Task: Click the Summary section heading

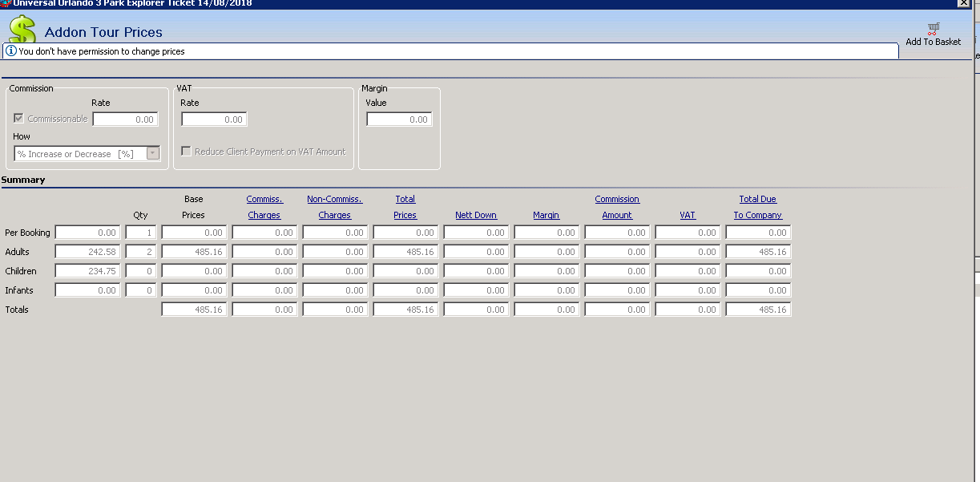Action: (23, 180)
